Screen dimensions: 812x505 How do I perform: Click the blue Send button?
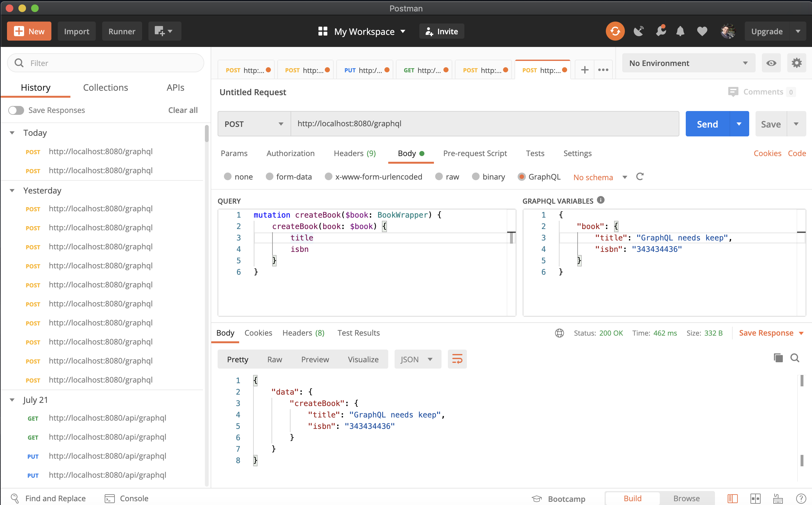[x=708, y=124]
